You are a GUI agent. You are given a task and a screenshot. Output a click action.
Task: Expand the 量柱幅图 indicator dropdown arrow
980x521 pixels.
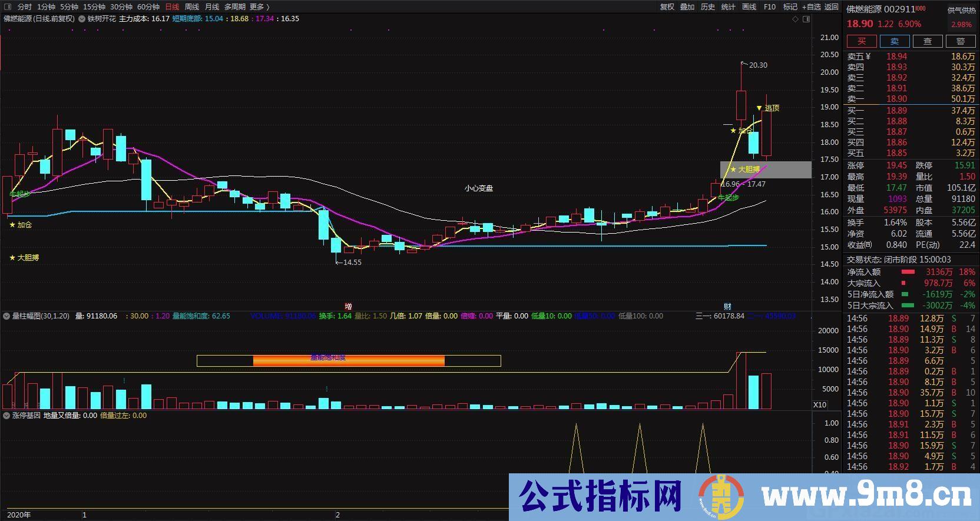[x=7, y=316]
